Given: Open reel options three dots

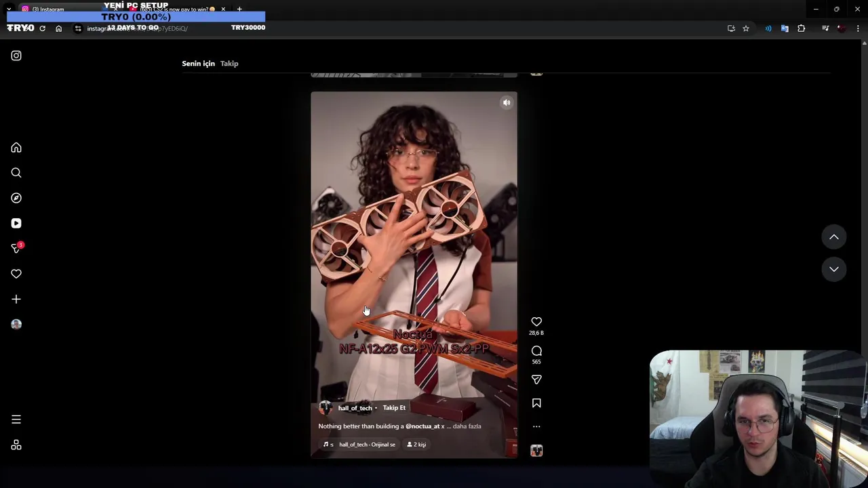Looking at the screenshot, I should (x=536, y=426).
